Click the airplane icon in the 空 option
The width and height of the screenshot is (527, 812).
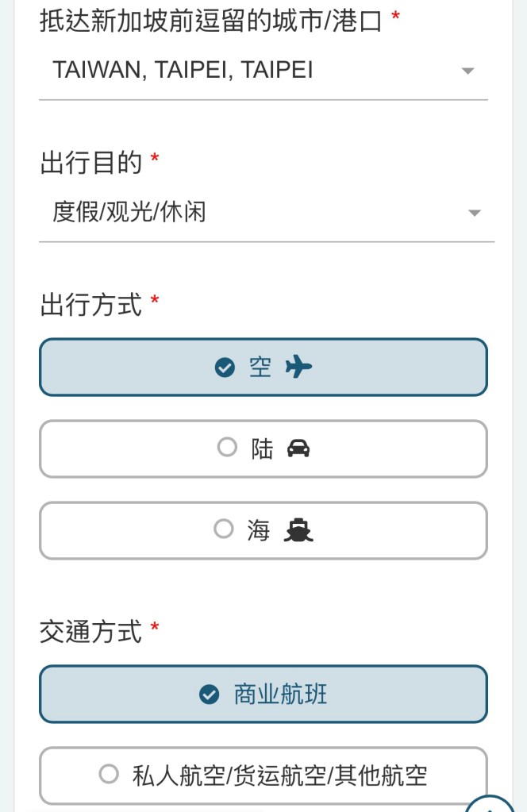pos(298,367)
